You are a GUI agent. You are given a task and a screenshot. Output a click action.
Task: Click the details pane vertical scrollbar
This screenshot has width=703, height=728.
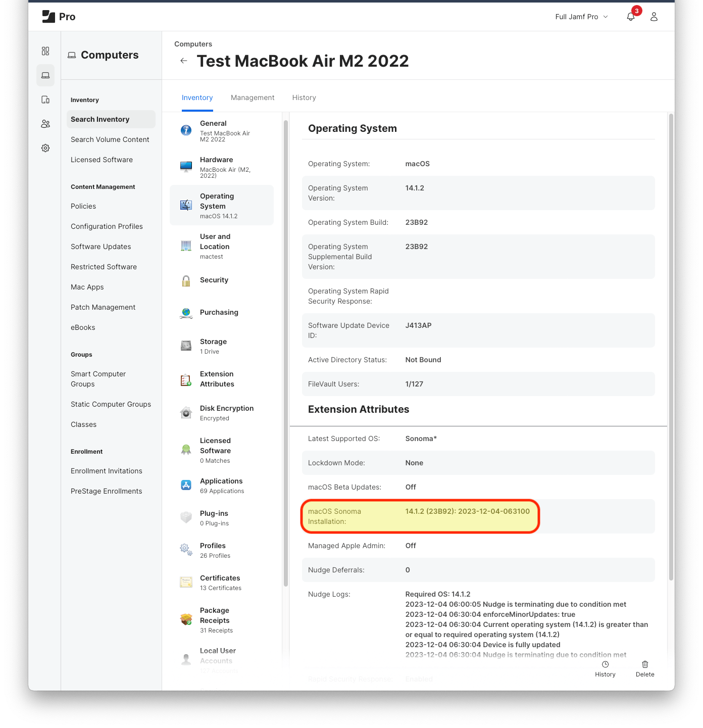coord(671,348)
